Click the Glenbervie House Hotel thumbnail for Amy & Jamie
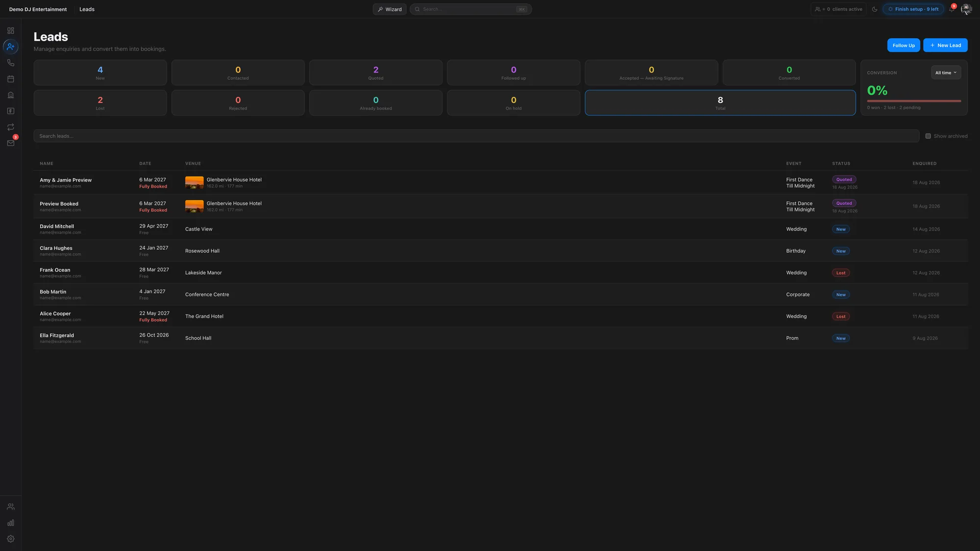The width and height of the screenshot is (980, 551). [x=195, y=183]
